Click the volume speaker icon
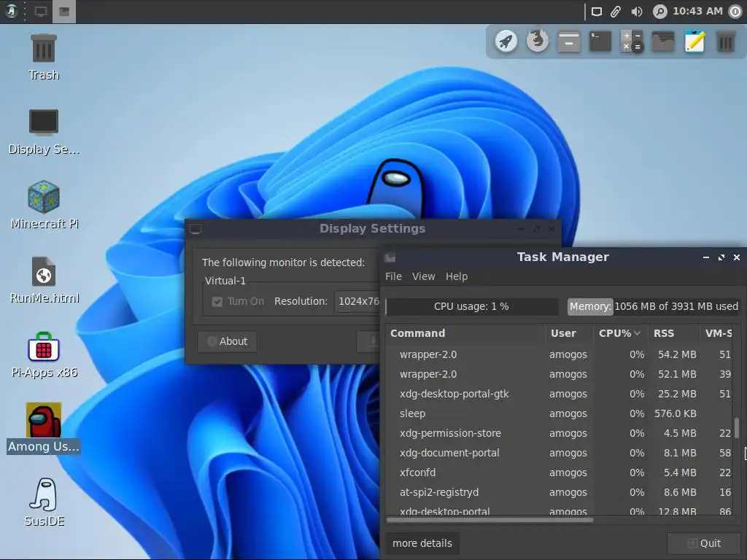The height and width of the screenshot is (560, 747). (636, 12)
